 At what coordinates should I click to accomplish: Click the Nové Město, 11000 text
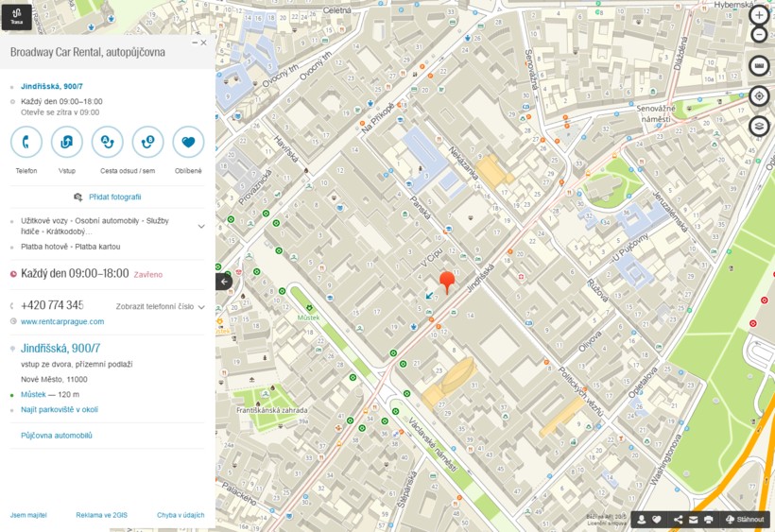[x=54, y=379]
